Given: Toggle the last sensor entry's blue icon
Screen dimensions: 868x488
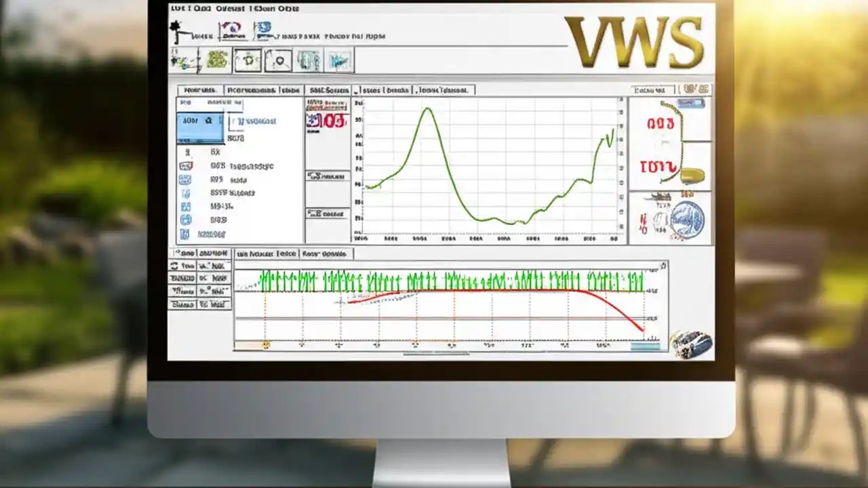Looking at the screenshot, I should click(184, 232).
